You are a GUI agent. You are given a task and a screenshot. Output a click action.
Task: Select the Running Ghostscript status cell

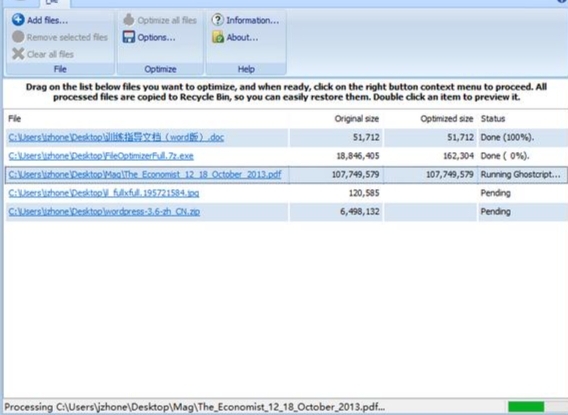[x=521, y=175]
